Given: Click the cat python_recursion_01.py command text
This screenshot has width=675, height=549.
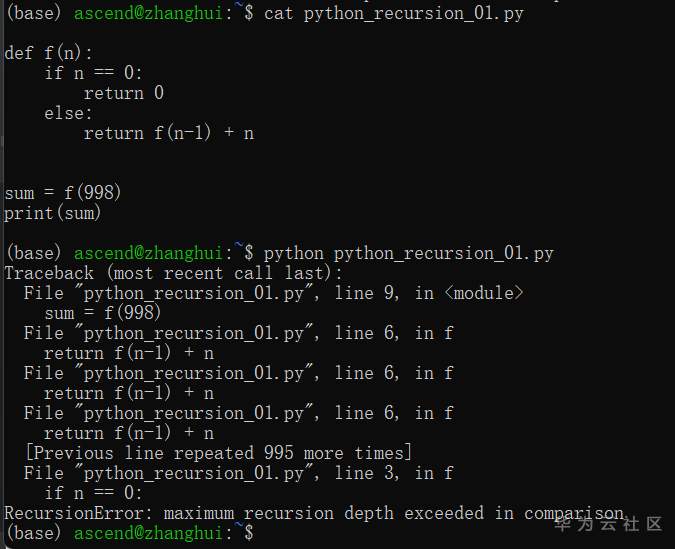Looking at the screenshot, I should point(393,13).
